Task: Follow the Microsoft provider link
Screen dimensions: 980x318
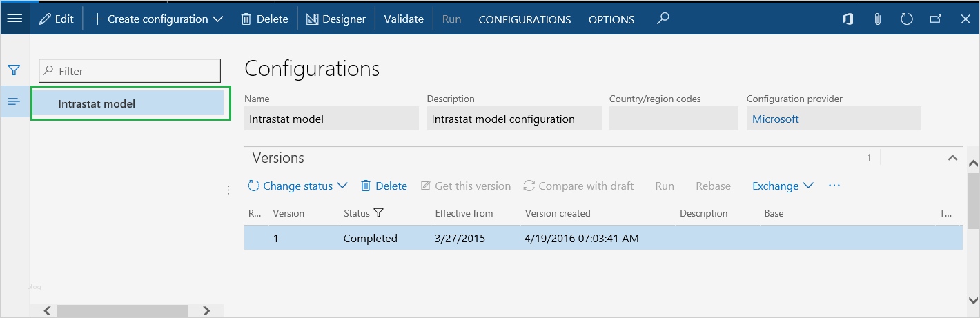Action: (x=775, y=119)
